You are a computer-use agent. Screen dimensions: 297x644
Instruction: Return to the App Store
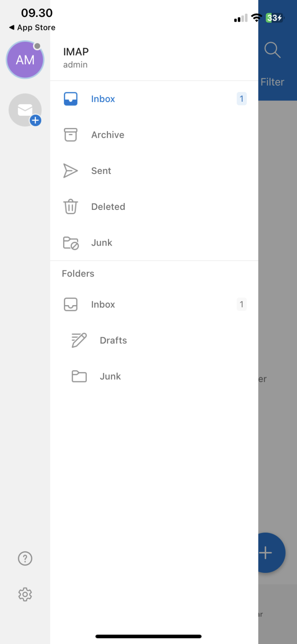[x=31, y=27]
